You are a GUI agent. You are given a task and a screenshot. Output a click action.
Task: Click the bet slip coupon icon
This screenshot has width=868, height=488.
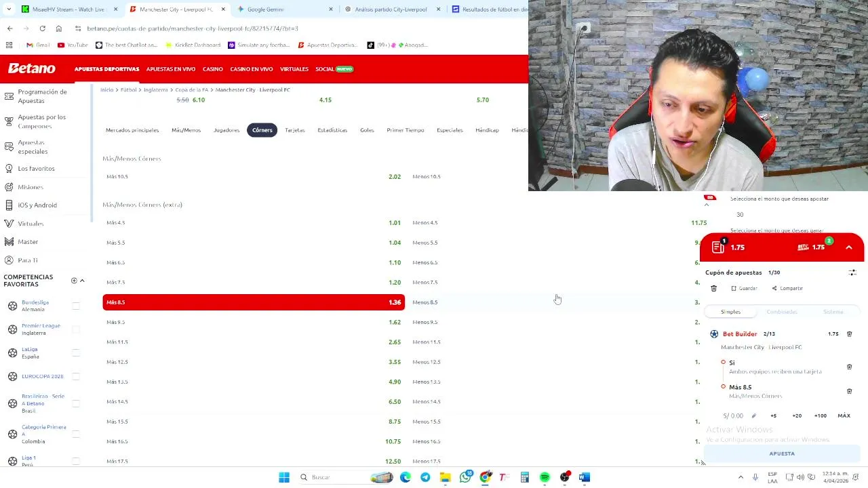click(x=718, y=247)
